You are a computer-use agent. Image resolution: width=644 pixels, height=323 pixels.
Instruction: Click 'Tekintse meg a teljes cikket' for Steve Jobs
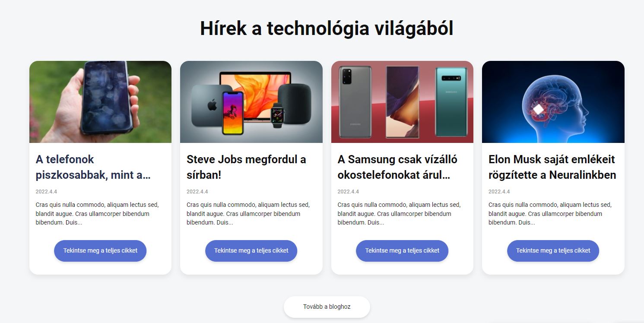(x=251, y=251)
